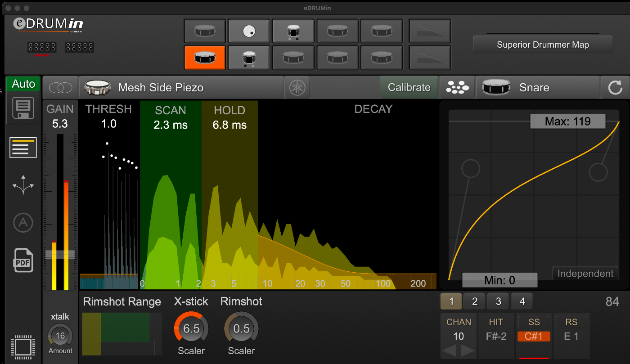Click the X-stick Scaler knob
630x364 pixels.
(191, 328)
